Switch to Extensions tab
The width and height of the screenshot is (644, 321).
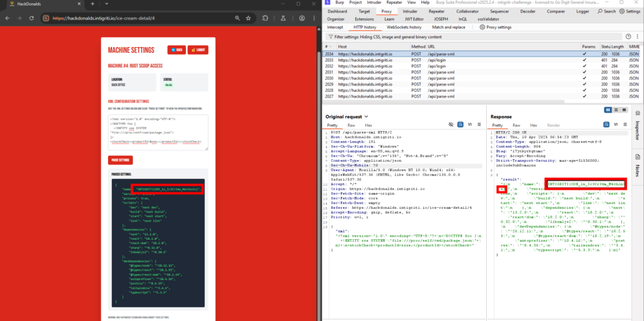[x=364, y=19]
